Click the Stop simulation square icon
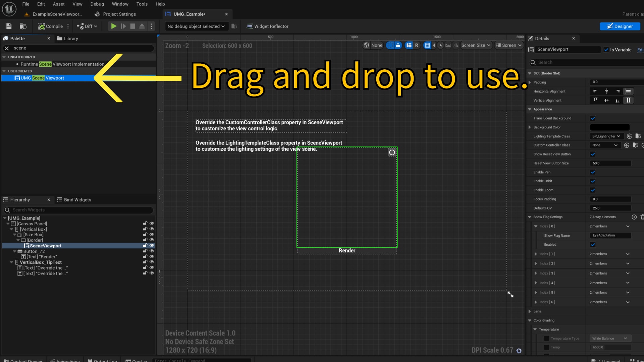The height and width of the screenshot is (362, 644). point(133,26)
